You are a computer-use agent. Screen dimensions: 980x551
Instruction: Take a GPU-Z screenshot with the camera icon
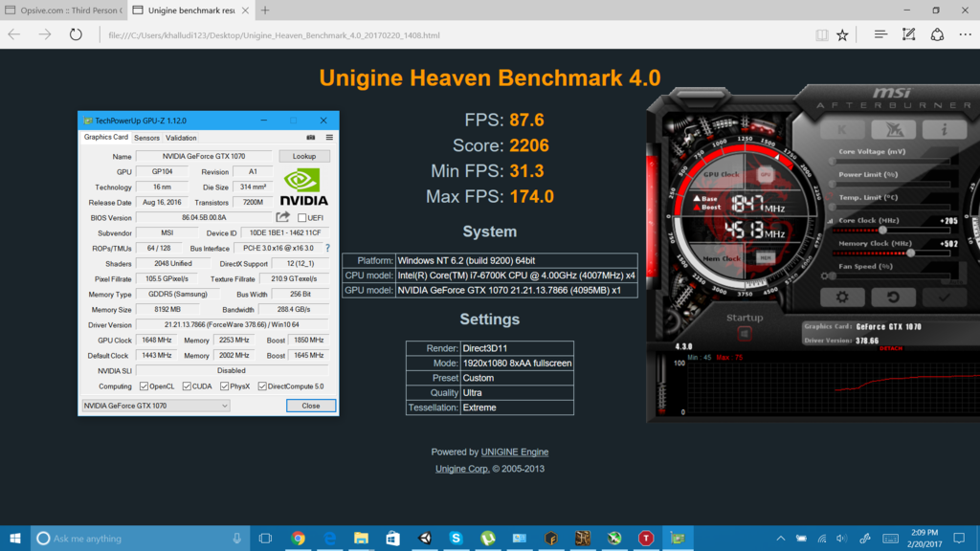pos(311,138)
